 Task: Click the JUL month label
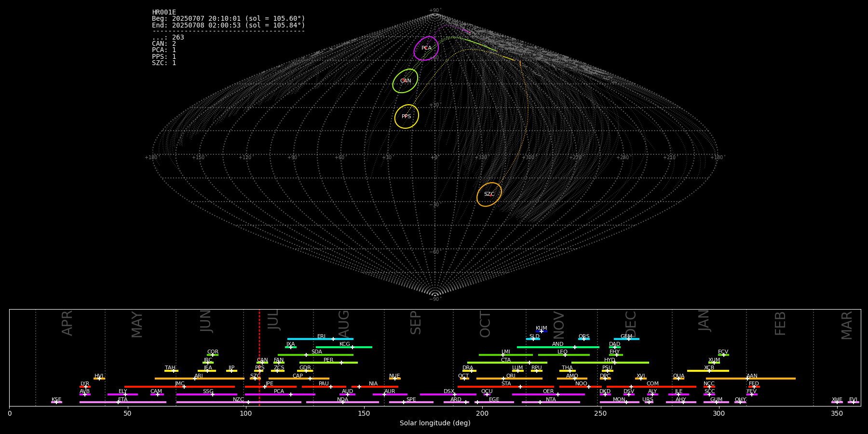pos(273,319)
